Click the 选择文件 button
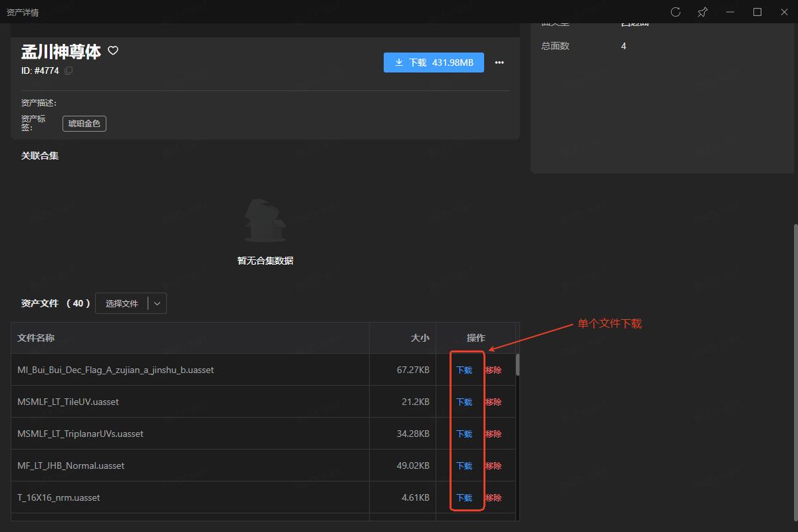 point(122,303)
